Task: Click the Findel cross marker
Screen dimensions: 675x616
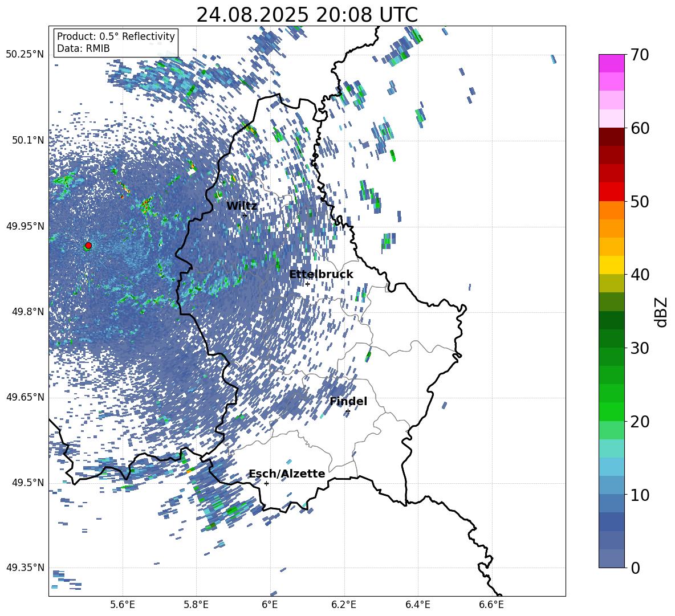Action: 348,411
